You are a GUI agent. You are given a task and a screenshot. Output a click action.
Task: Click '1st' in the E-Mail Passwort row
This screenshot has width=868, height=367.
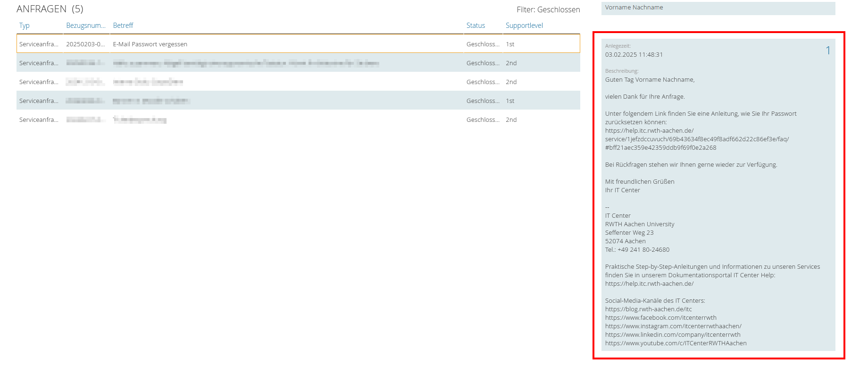pyautogui.click(x=510, y=44)
